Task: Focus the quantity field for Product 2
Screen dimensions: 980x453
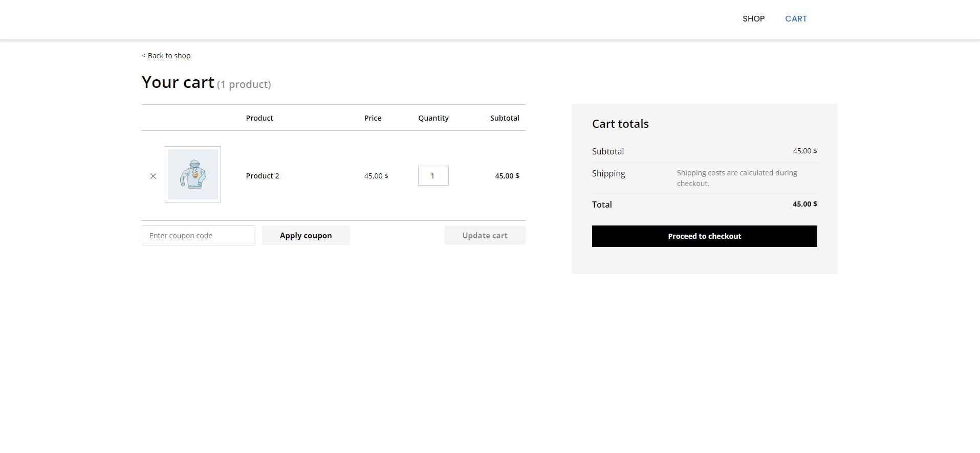Action: (x=433, y=176)
